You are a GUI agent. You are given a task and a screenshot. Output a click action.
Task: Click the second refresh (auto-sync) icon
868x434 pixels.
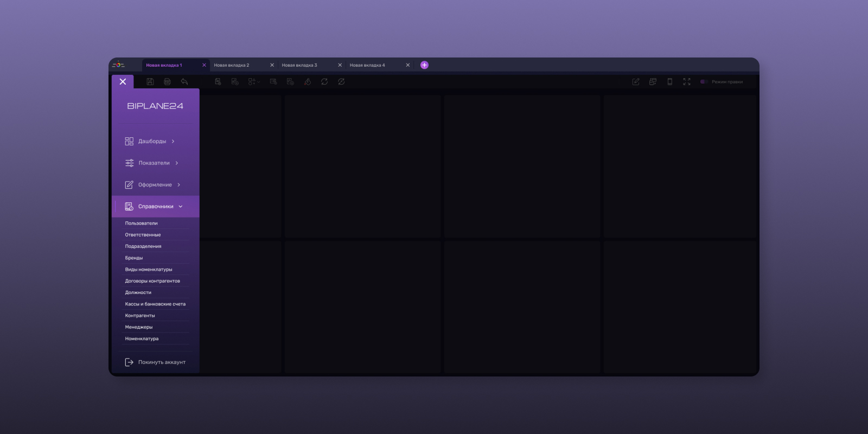[341, 81]
